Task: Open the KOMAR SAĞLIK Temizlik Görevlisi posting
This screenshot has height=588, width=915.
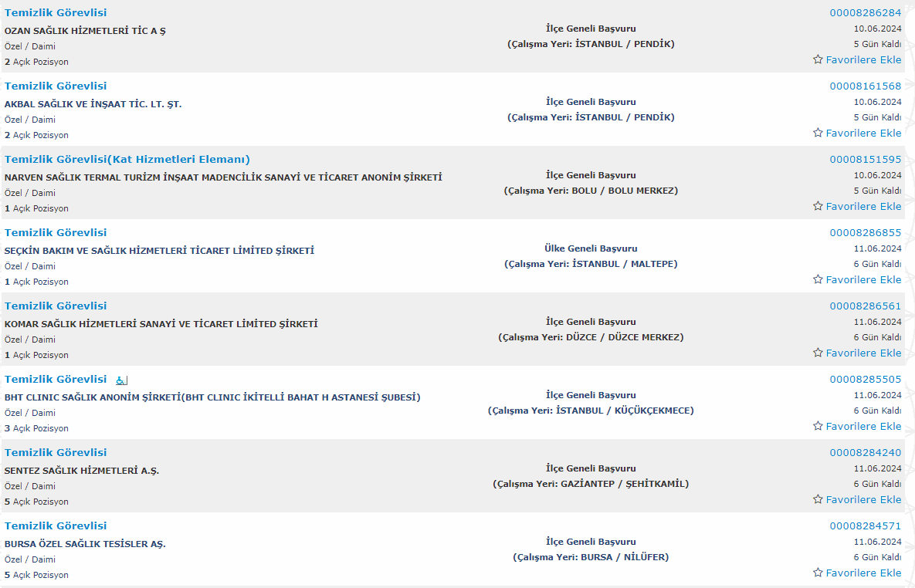Action: click(56, 306)
